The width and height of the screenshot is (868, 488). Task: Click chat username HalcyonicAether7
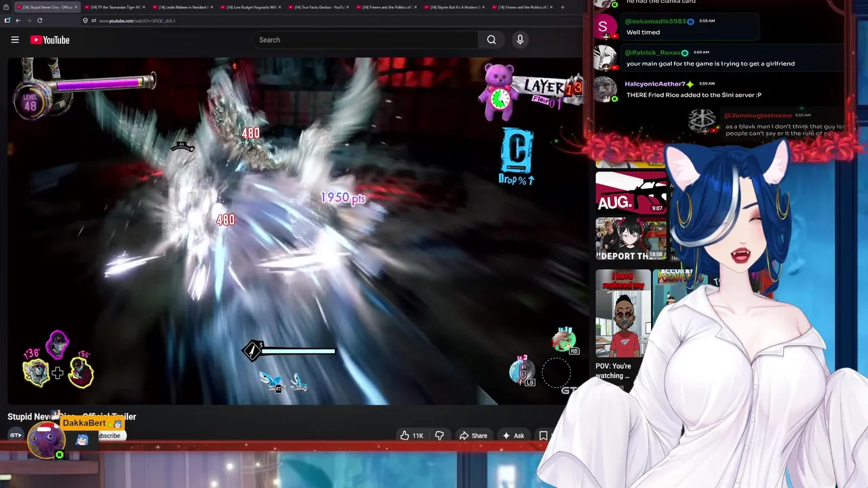[655, 84]
